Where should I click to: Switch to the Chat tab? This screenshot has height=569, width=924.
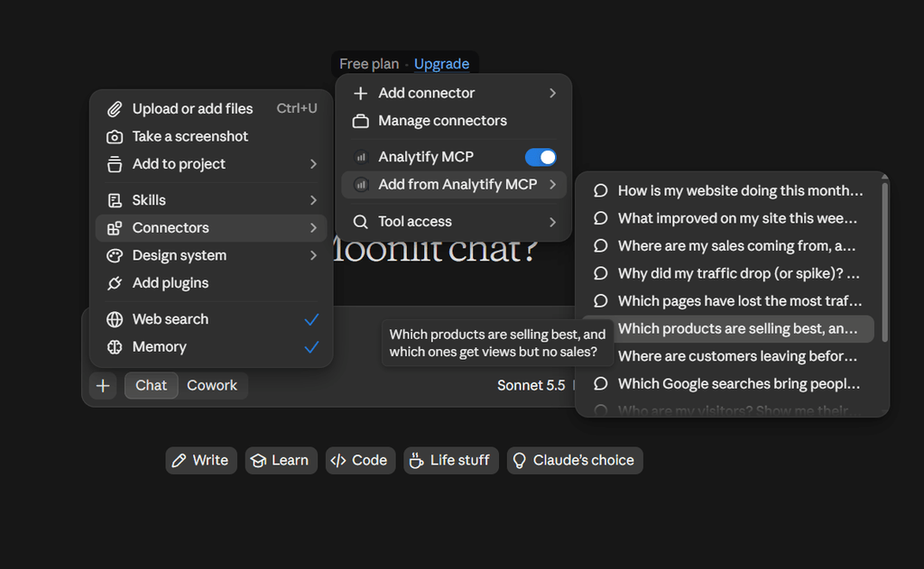click(x=151, y=385)
